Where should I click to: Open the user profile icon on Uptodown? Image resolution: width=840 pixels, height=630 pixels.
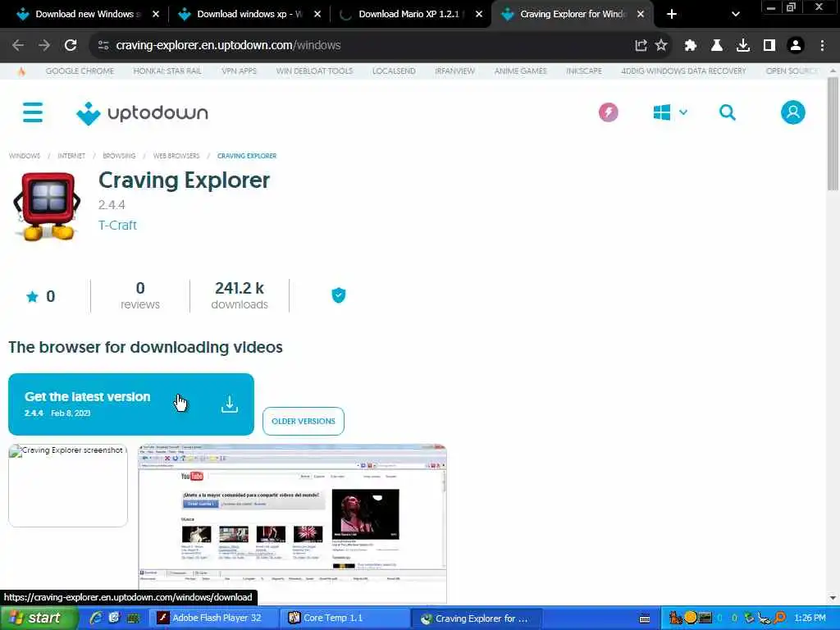click(x=793, y=112)
